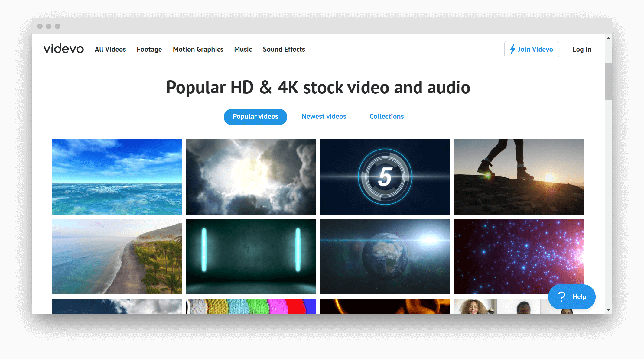The width and height of the screenshot is (644, 359).
Task: Click the scrollbar down arrow
Action: 608,310
